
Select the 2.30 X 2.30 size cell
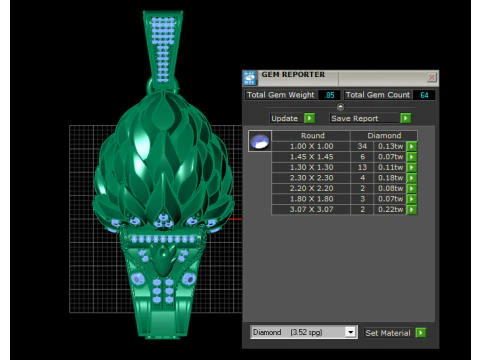point(311,178)
